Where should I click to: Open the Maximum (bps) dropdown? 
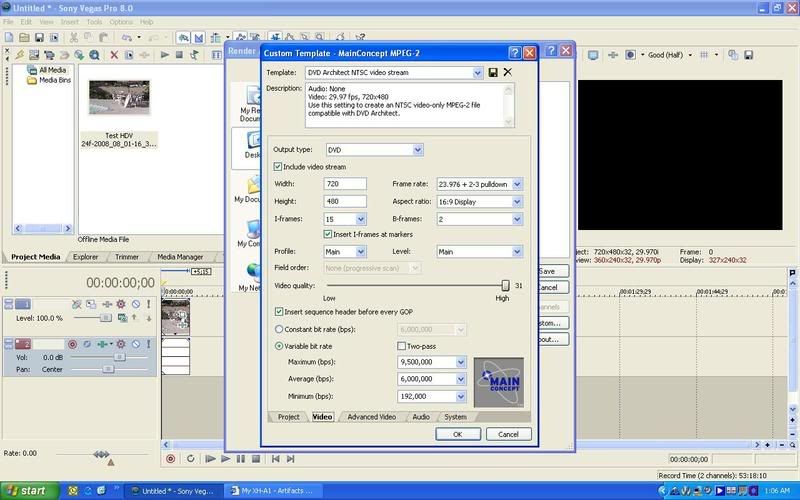(460, 362)
